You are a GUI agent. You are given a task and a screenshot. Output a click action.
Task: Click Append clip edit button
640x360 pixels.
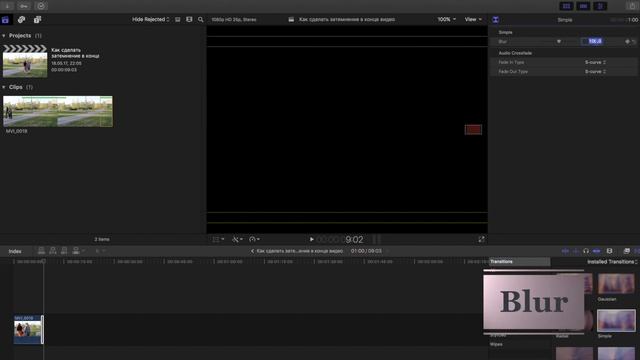coord(64,251)
